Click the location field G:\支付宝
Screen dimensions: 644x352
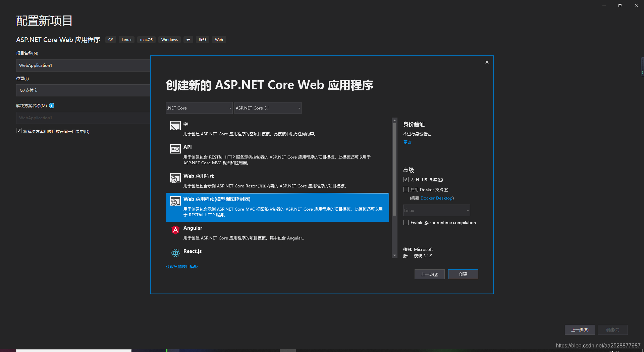[83, 90]
